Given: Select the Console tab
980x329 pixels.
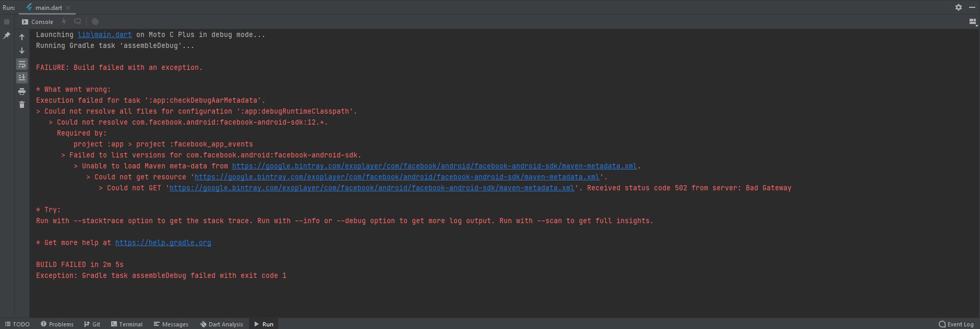Looking at the screenshot, I should [38, 22].
